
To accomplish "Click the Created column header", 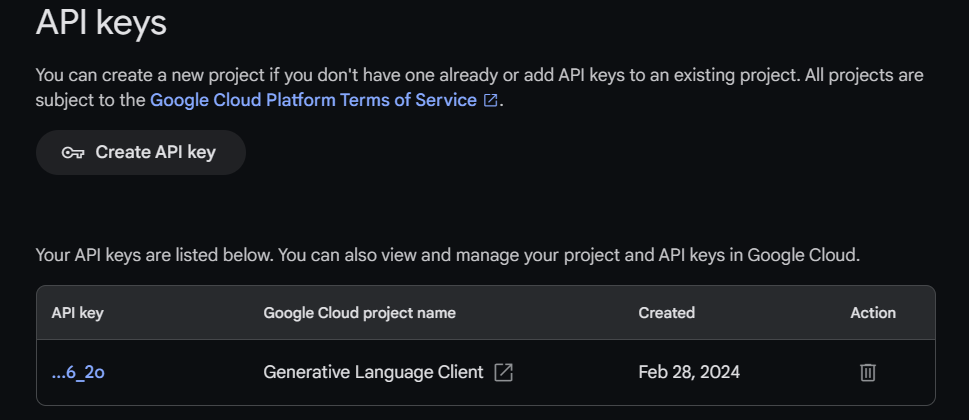I will tap(666, 313).
